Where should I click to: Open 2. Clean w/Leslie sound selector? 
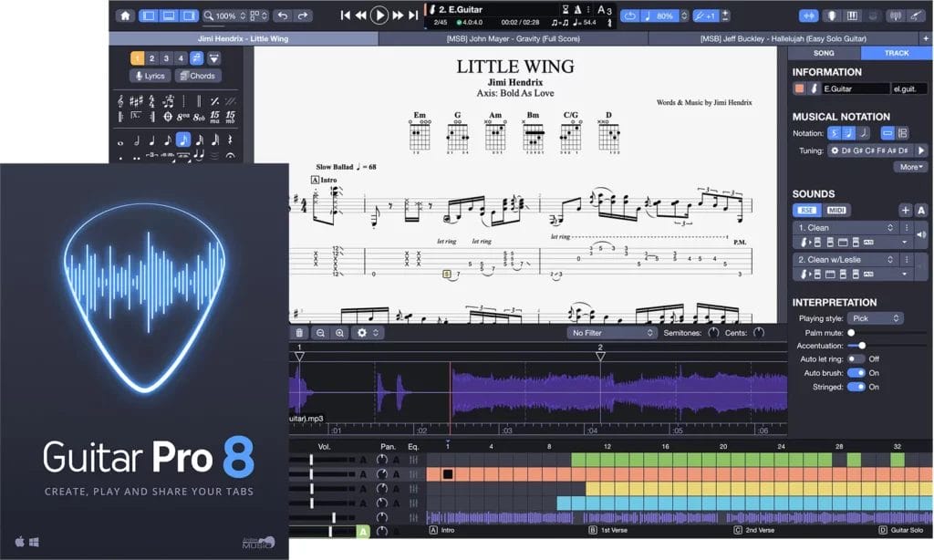point(846,259)
